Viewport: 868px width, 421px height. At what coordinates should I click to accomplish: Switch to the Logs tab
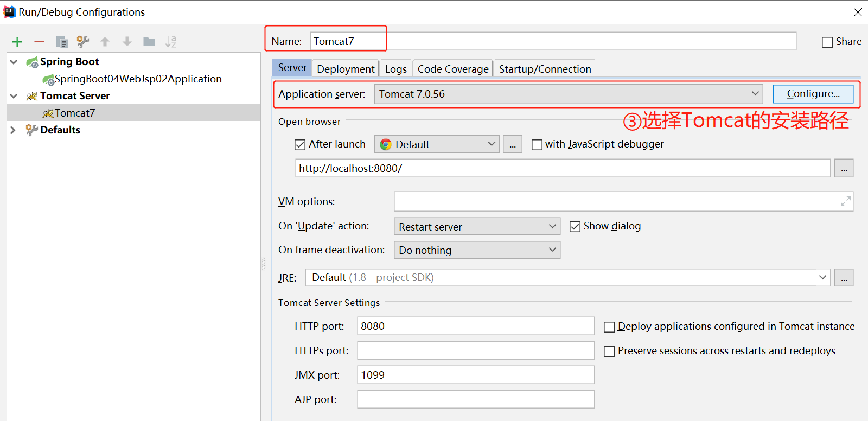point(396,69)
